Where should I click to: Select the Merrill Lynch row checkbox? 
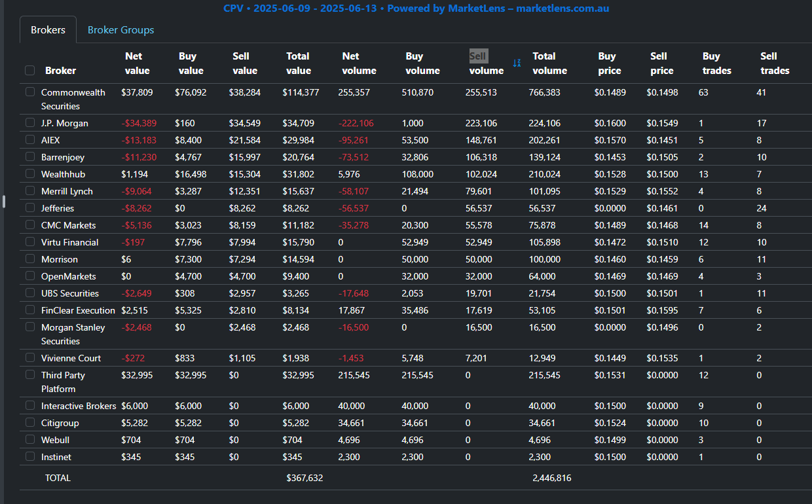coord(29,190)
